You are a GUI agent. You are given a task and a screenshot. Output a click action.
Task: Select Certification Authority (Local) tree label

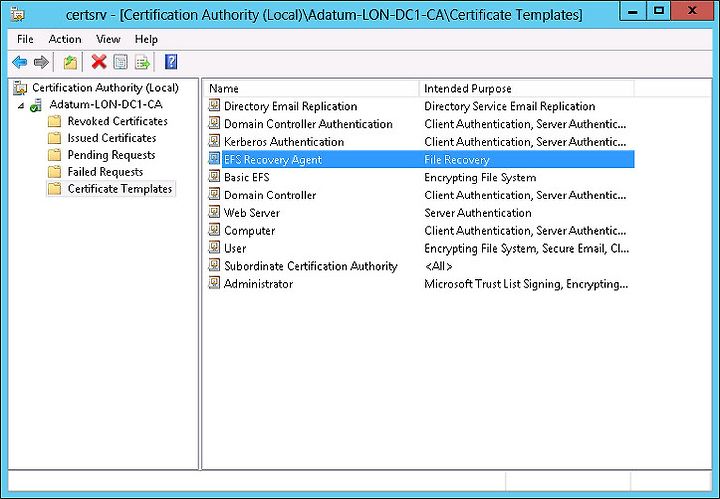click(105, 88)
